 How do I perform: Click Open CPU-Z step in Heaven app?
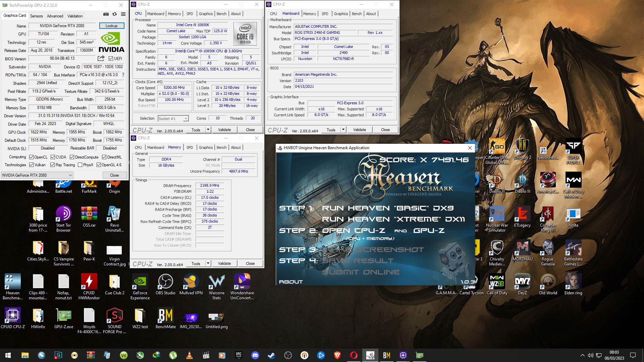point(354,231)
